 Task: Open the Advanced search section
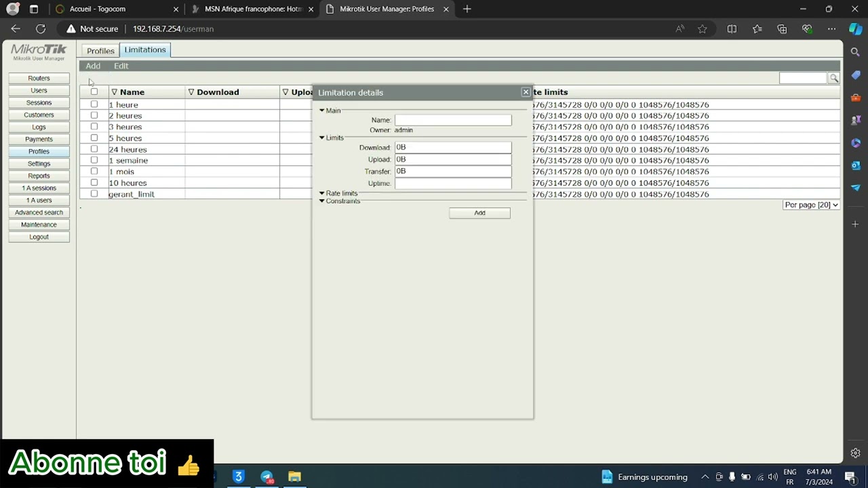click(x=39, y=212)
